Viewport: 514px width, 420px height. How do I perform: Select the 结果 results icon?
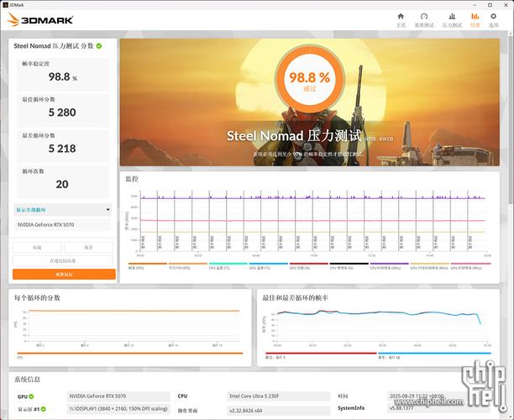(x=475, y=19)
